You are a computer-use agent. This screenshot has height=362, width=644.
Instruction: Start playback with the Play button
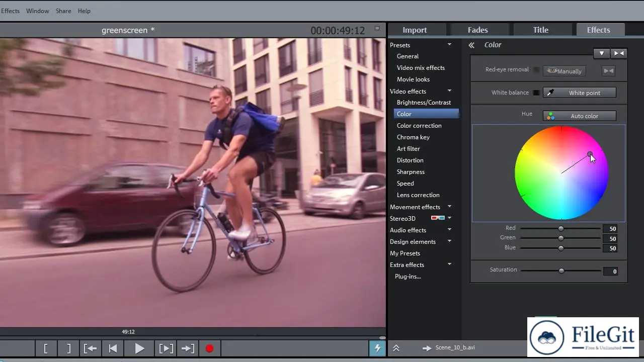(140, 348)
